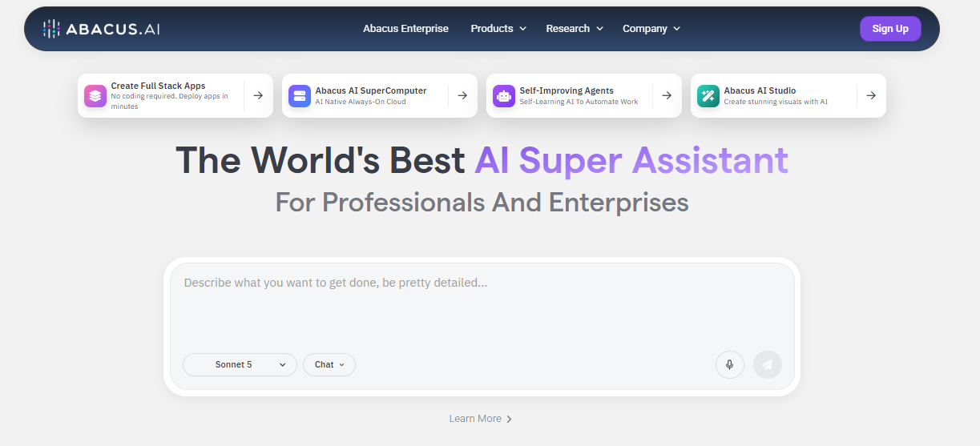Click 'Self-Learning AI To Automate Work' subtitle
This screenshot has height=446, width=980.
click(x=579, y=102)
